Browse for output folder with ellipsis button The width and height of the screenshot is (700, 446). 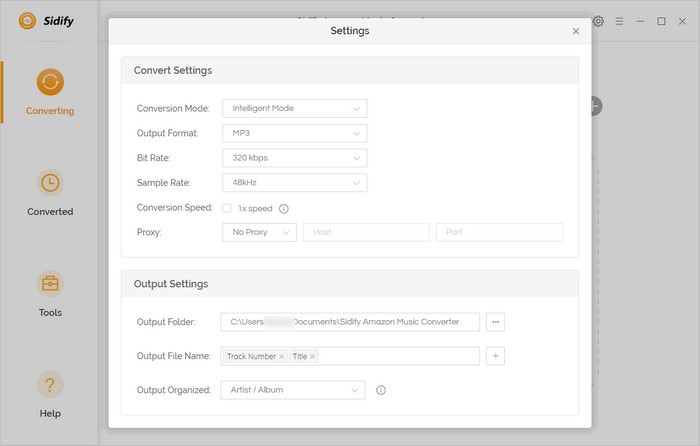coord(496,322)
